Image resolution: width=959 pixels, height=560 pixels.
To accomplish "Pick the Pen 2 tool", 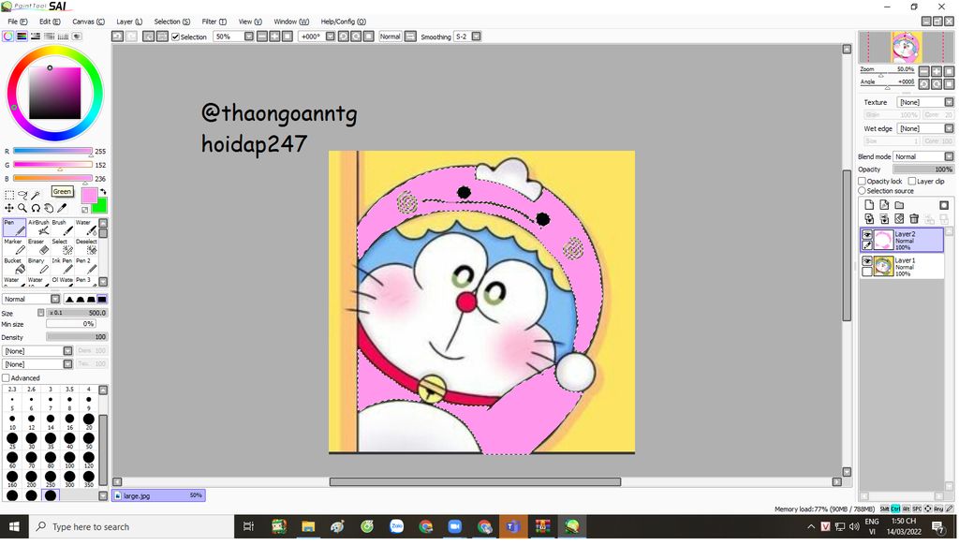I will 85,265.
